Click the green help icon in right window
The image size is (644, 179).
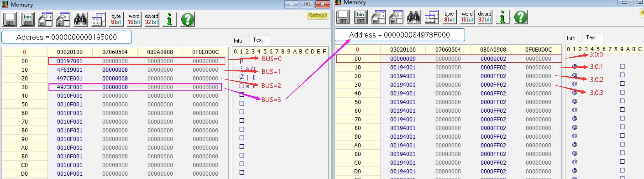click(x=521, y=17)
